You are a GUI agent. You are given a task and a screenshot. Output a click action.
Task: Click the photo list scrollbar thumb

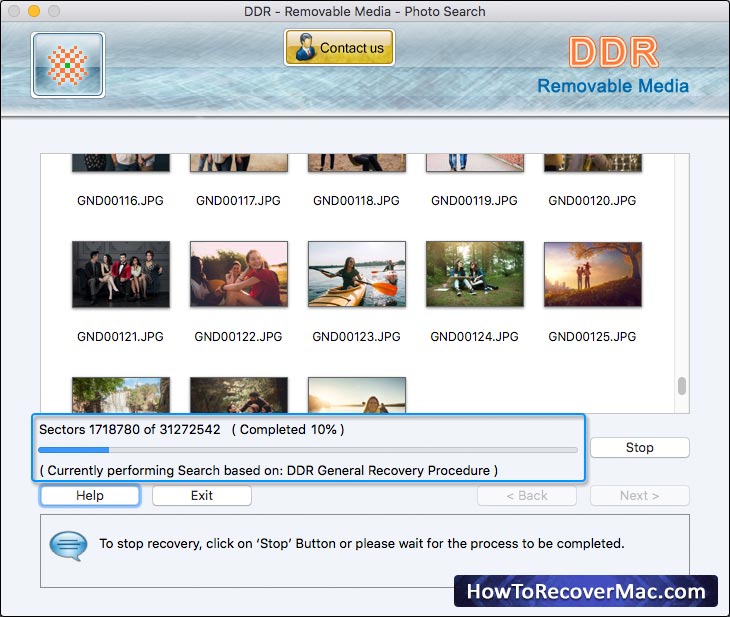click(682, 386)
